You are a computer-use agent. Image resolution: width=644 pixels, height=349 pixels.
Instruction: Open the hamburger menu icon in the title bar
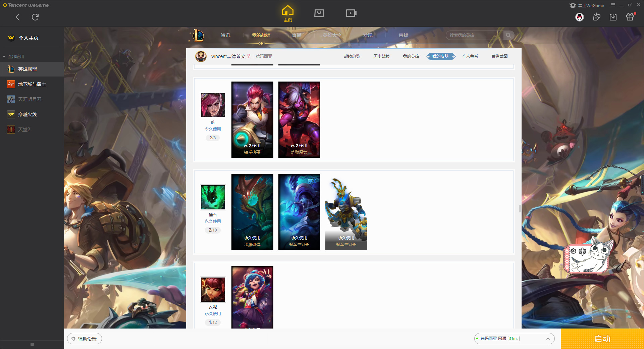613,5
